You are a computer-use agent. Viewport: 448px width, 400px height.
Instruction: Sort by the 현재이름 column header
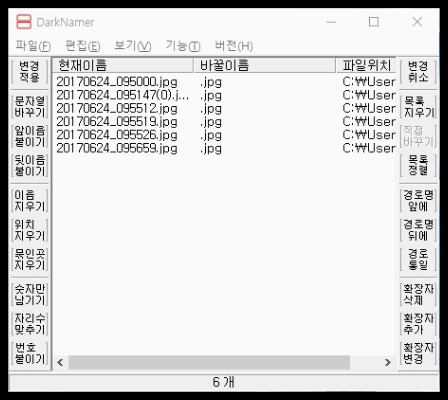[x=123, y=65]
